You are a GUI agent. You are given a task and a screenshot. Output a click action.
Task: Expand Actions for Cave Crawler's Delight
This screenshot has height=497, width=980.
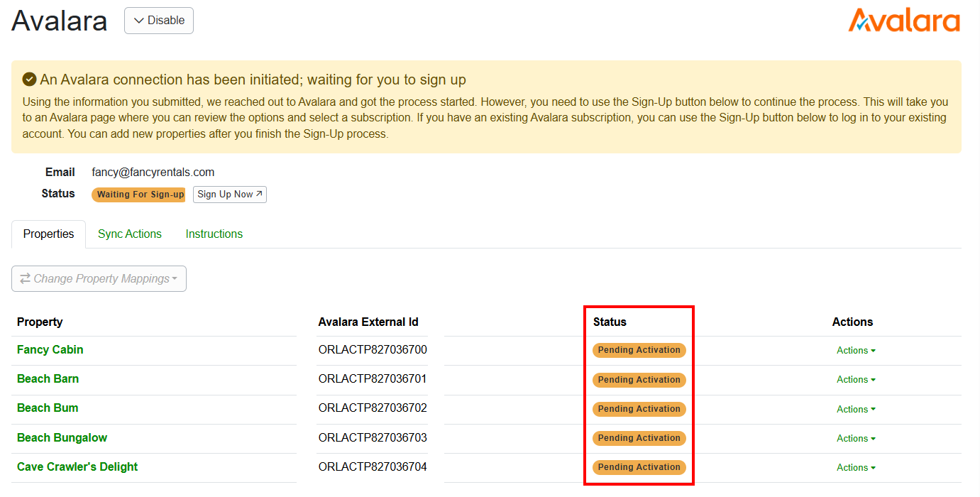855,467
